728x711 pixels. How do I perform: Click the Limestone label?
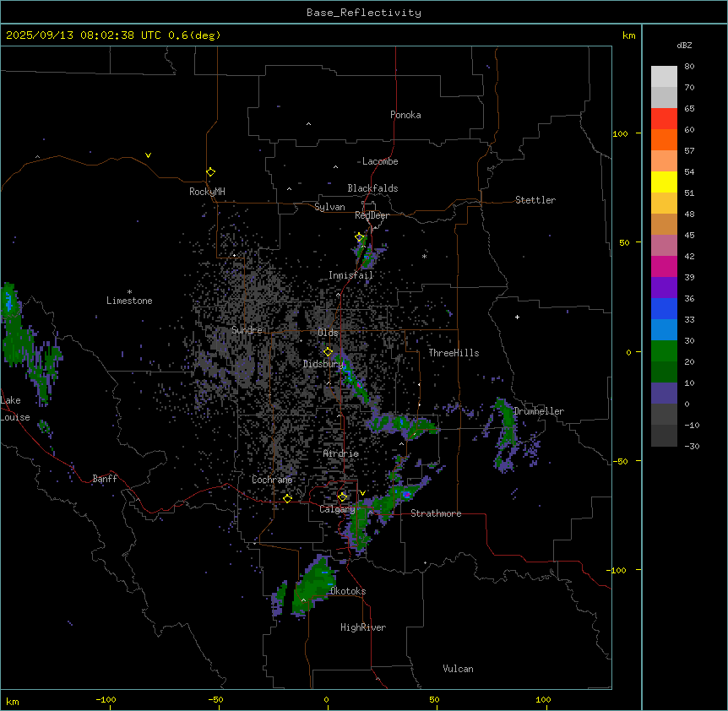129,301
